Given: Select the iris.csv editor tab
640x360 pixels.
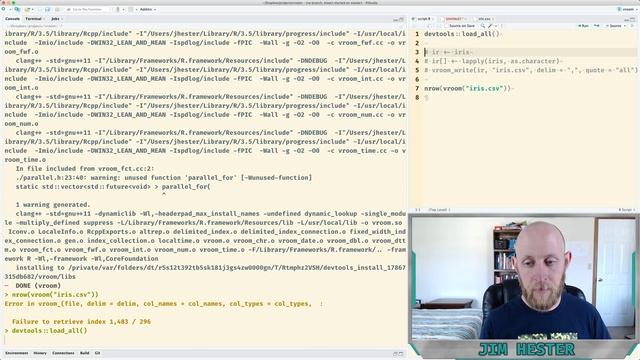Looking at the screenshot, I should click(484, 19).
